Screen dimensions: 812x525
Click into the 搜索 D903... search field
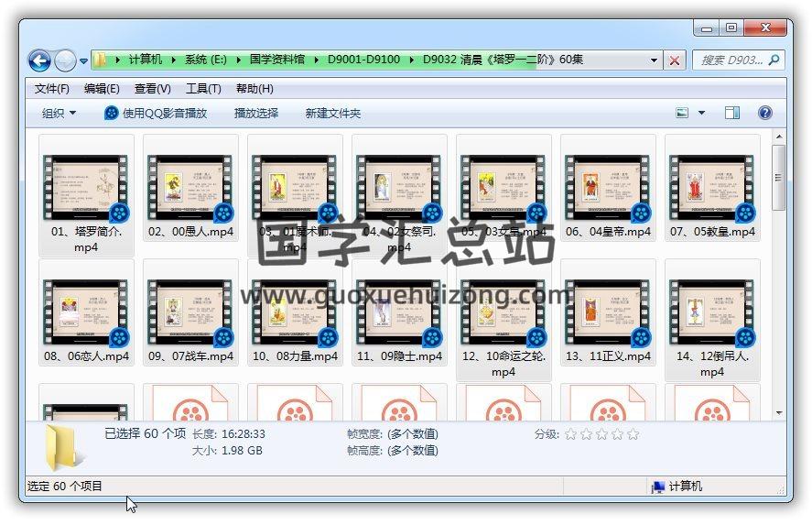731,60
